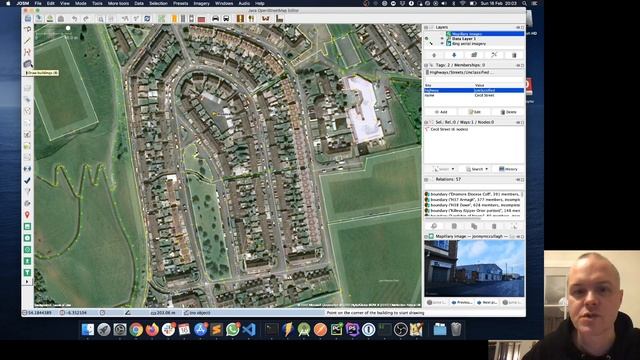Click the History button
The height and width of the screenshot is (360, 640).
tap(508, 169)
